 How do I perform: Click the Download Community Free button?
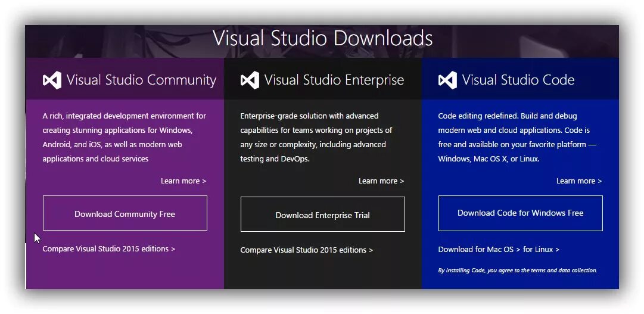pos(125,213)
